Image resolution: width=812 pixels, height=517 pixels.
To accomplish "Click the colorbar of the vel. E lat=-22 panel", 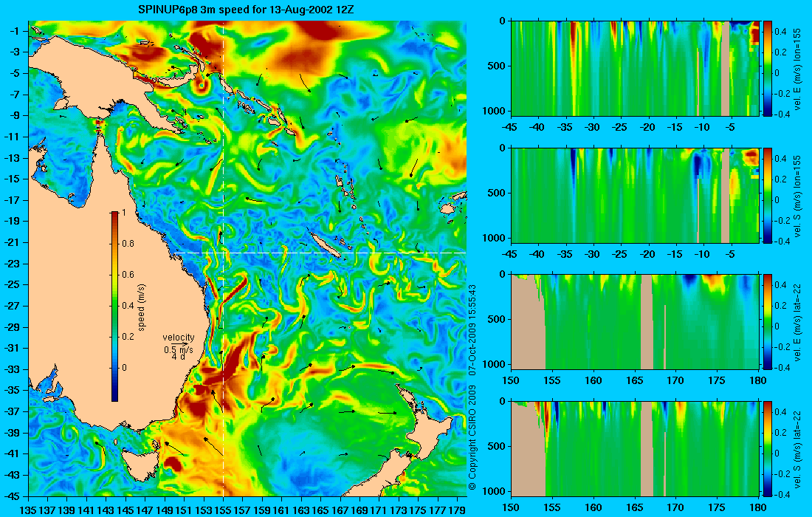I will [768, 322].
